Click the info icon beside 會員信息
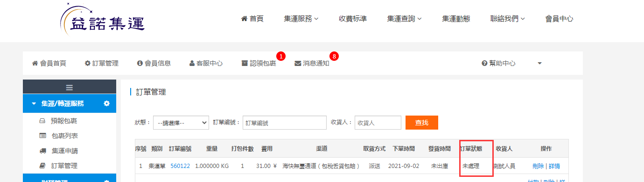Image resolution: width=644 pixels, height=182 pixels. [x=140, y=63]
